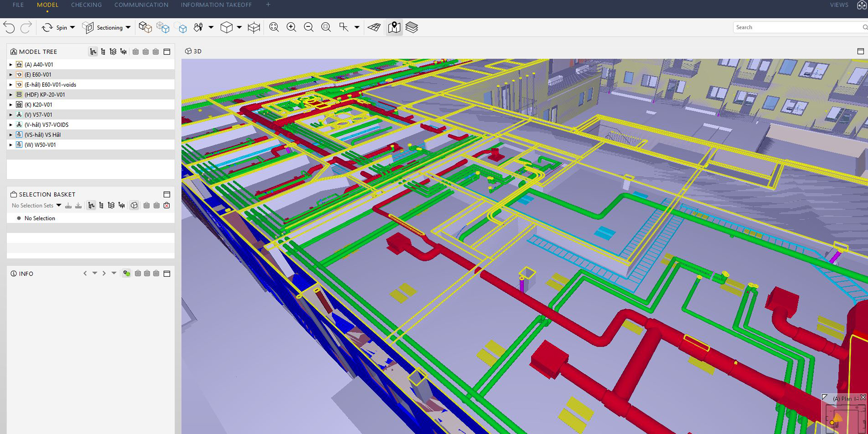Open the stacked layers icon in toolbar
868x434 pixels.
(x=412, y=27)
